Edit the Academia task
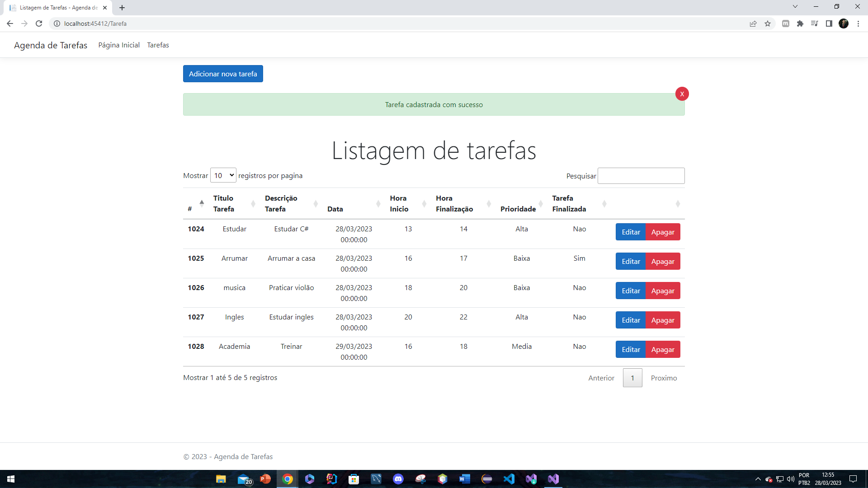This screenshot has width=868, height=488. 630,349
